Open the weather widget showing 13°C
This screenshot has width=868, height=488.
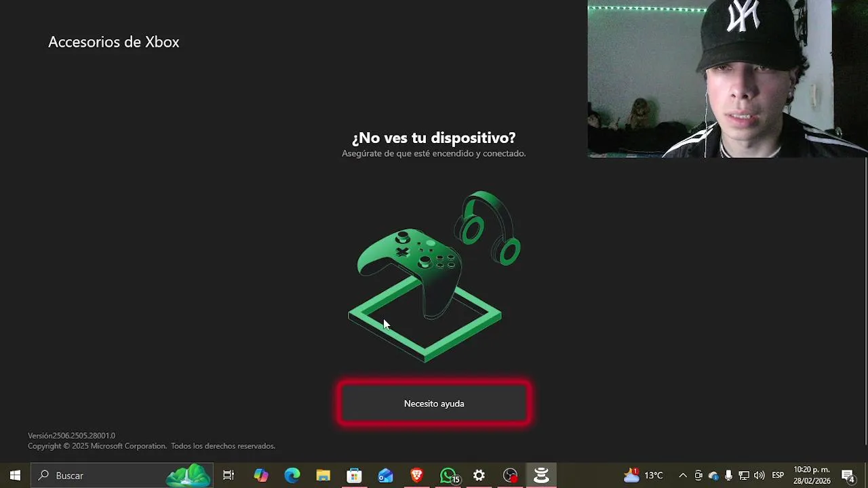click(x=644, y=475)
